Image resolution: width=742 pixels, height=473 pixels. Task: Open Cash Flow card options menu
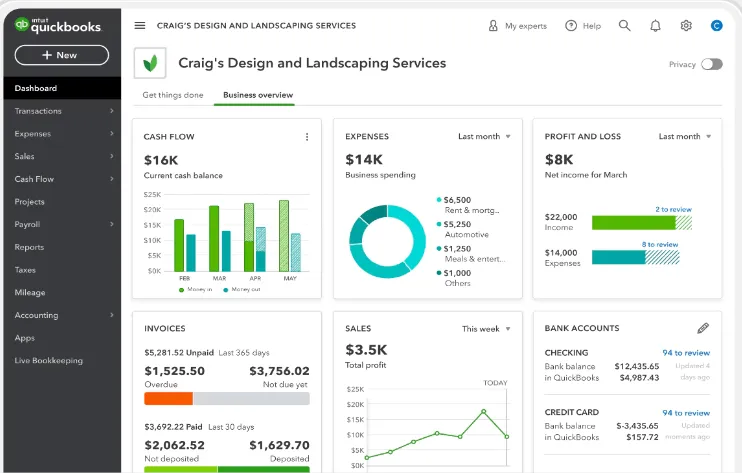click(x=307, y=137)
